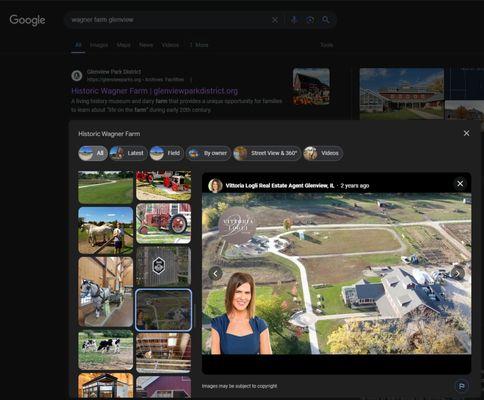This screenshot has height=400, width=484.
Task: Close the Historic Wagner Farm photos panel
Action: point(466,133)
